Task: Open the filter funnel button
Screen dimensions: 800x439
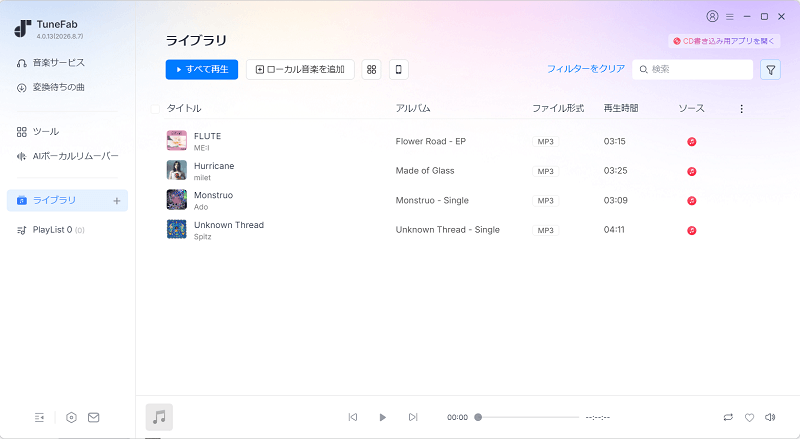Action: tap(770, 69)
